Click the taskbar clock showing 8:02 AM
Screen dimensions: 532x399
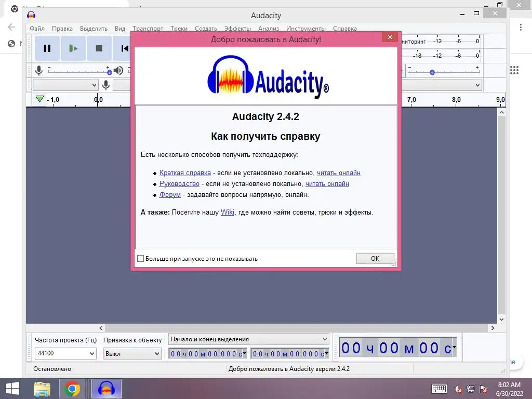coord(509,389)
